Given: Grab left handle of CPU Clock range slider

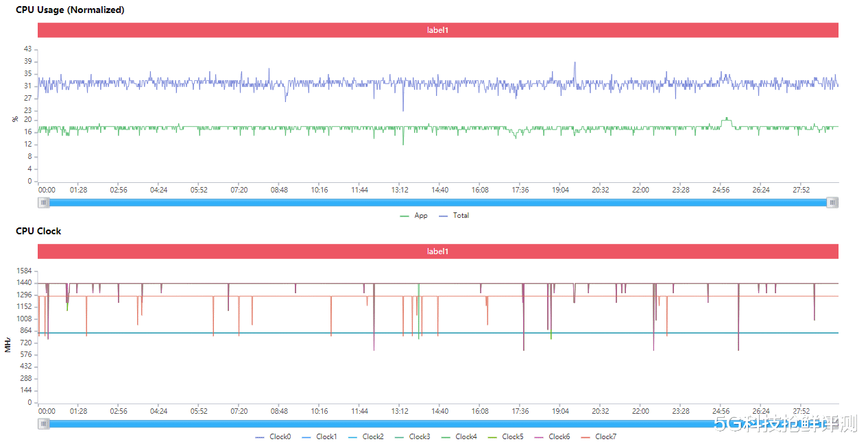Looking at the screenshot, I should point(44,423).
